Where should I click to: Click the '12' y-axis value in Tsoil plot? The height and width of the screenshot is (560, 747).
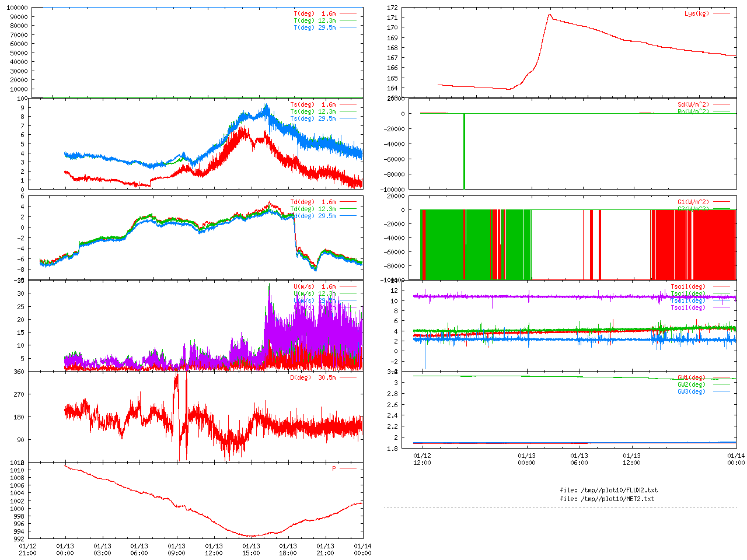coord(395,290)
